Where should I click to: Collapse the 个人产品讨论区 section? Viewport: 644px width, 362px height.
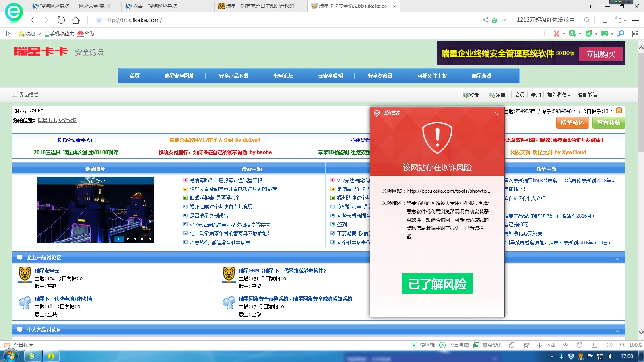(x=617, y=331)
